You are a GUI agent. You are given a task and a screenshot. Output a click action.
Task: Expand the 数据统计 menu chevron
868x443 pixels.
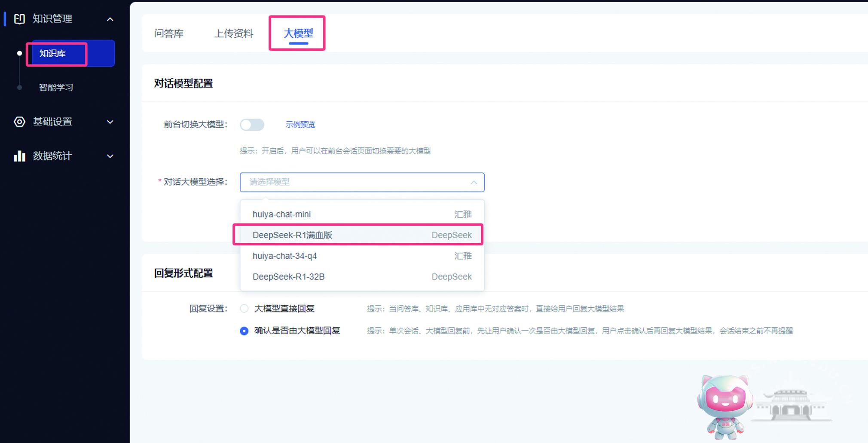110,156
